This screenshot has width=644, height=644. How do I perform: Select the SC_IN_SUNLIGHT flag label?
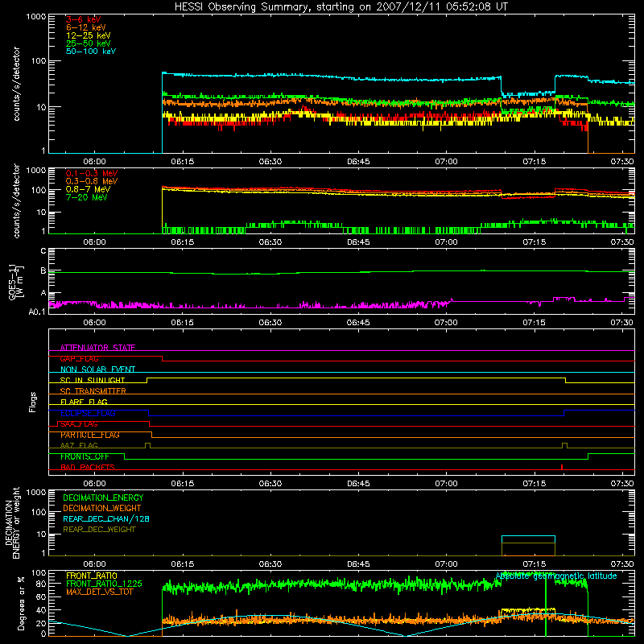point(93,380)
